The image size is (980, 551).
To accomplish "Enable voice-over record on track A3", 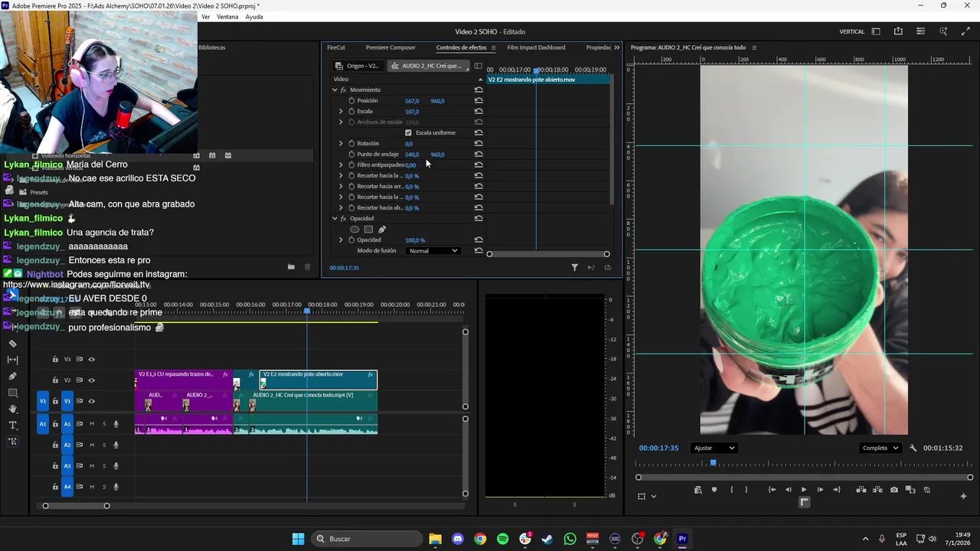I will click(116, 466).
